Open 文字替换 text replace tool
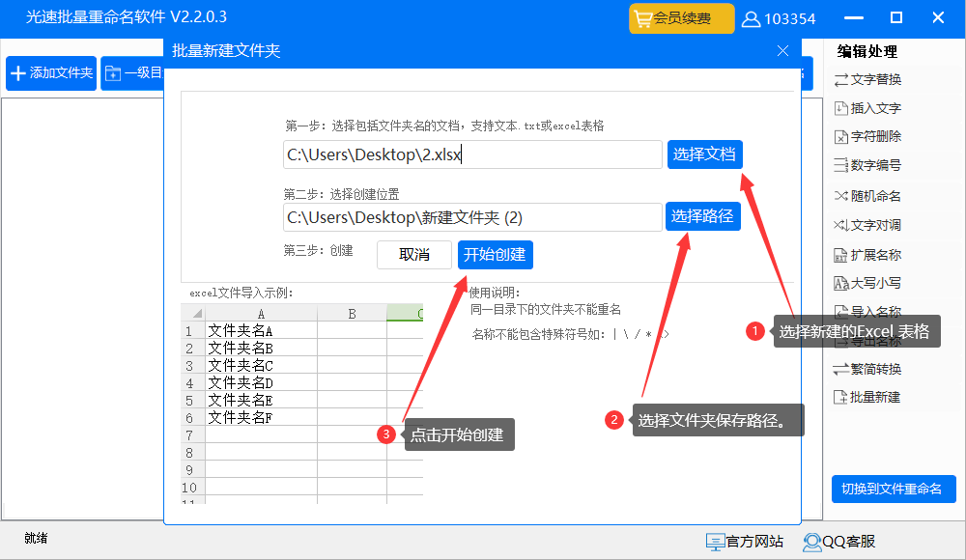966x560 pixels. point(868,79)
